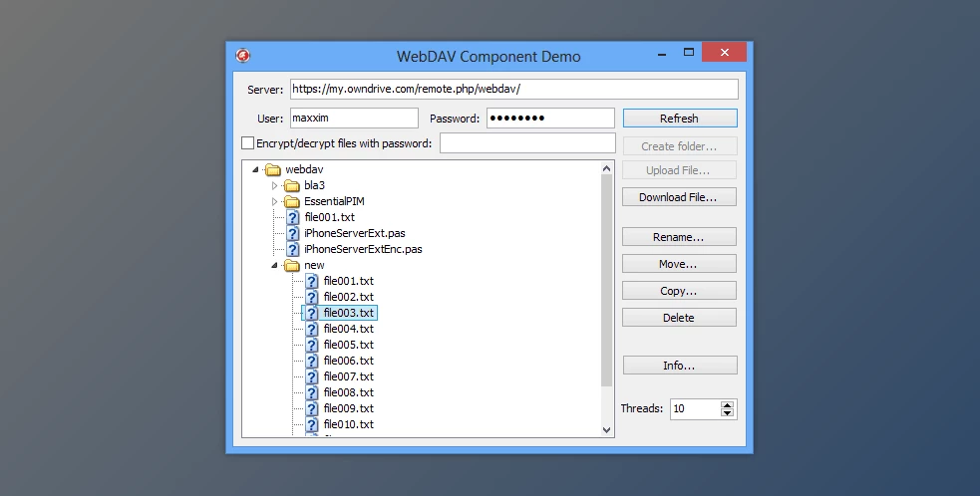The width and height of the screenshot is (980, 496).
Task: Click the Move... button
Action: 679,264
